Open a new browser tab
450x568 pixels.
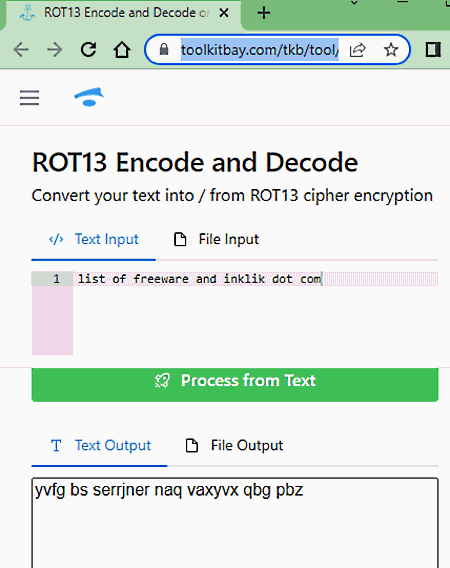pyautogui.click(x=264, y=13)
